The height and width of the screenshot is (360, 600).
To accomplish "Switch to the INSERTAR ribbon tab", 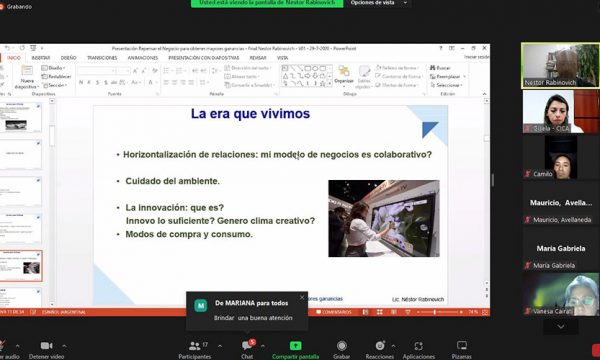I will tap(41, 58).
